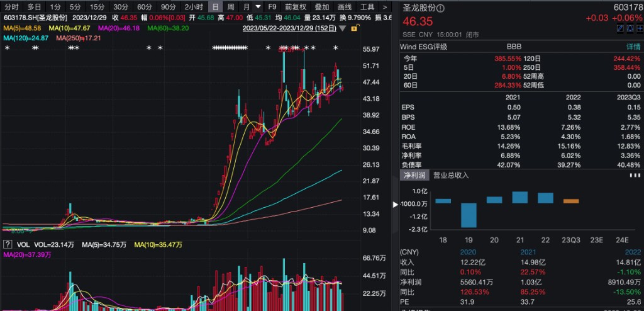Select the 周 weekly period
644x311 pixels.
[231, 7]
